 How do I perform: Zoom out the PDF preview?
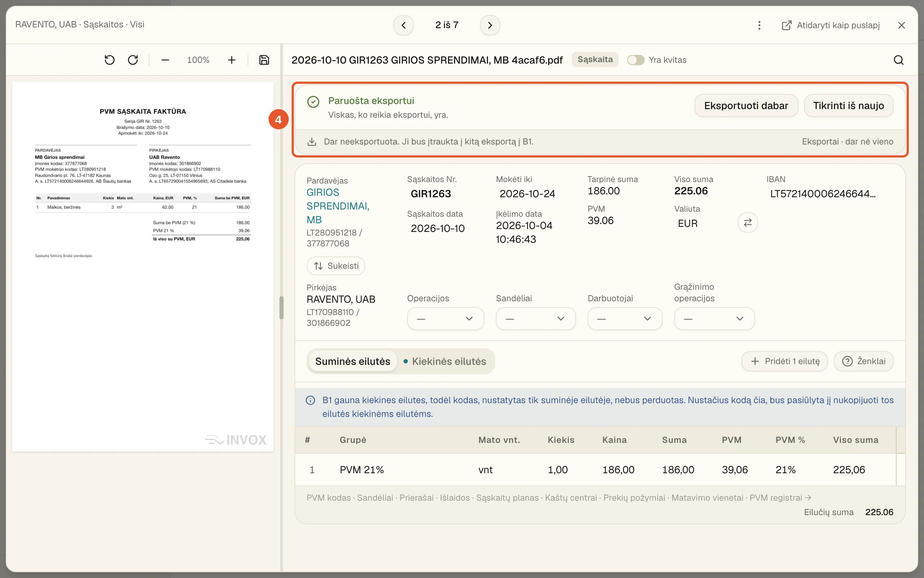pyautogui.click(x=165, y=60)
